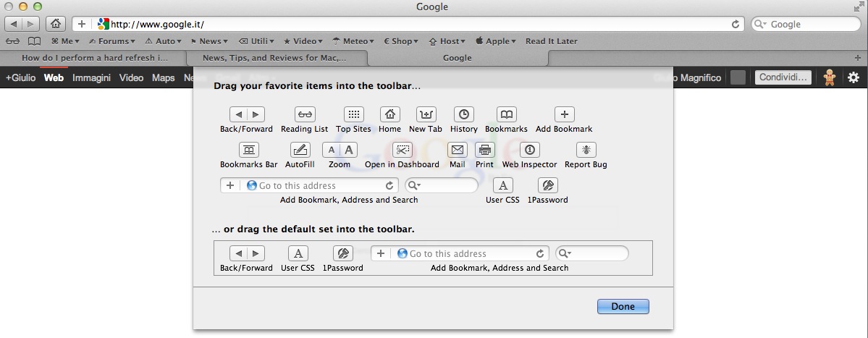Expand the Video bookmarks folder

303,41
